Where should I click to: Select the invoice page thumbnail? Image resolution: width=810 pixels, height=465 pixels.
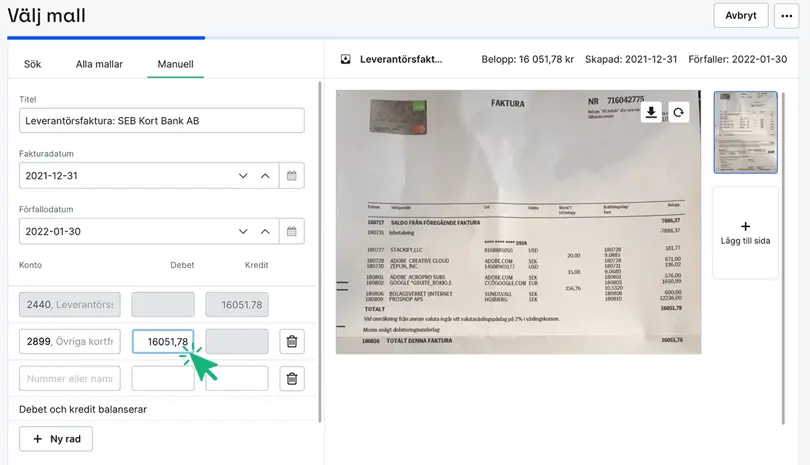745,132
